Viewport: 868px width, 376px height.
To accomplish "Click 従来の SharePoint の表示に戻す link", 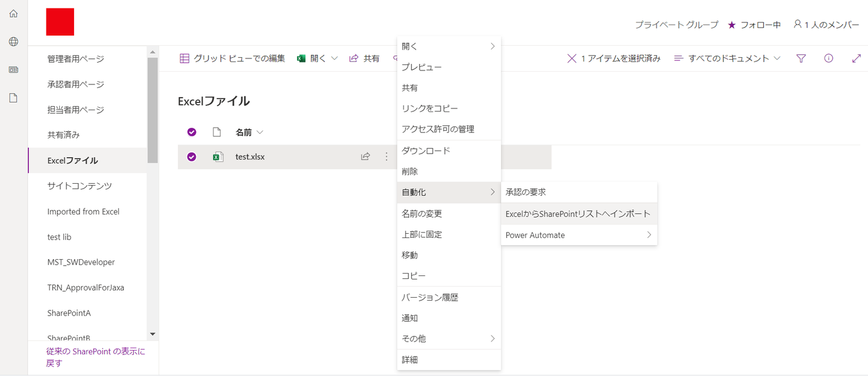I will pyautogui.click(x=95, y=357).
